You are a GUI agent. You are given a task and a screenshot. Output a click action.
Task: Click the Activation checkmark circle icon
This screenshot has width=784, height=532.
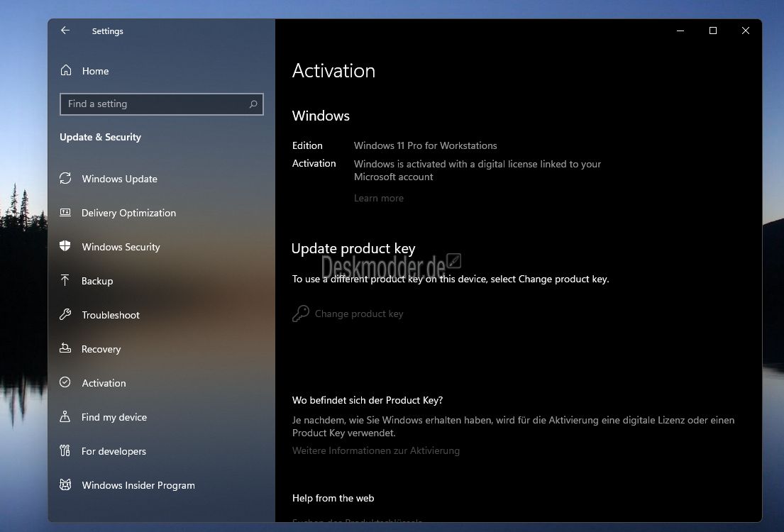tap(65, 382)
